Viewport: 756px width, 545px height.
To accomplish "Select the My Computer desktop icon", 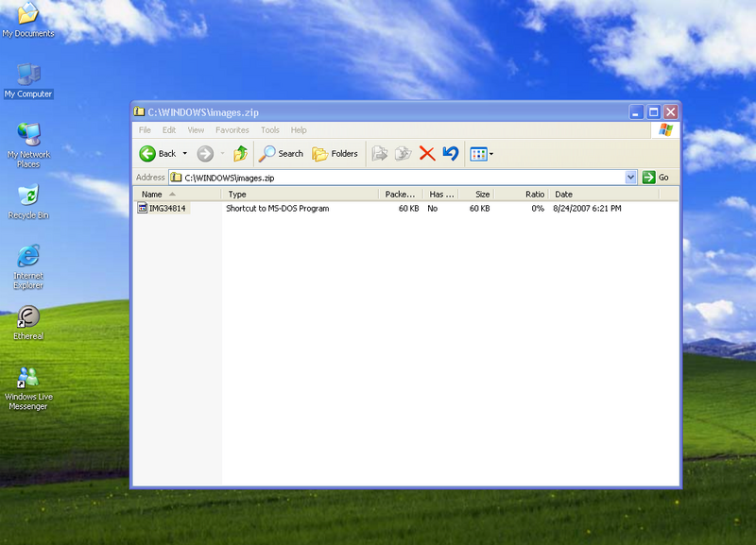I will pos(28,80).
